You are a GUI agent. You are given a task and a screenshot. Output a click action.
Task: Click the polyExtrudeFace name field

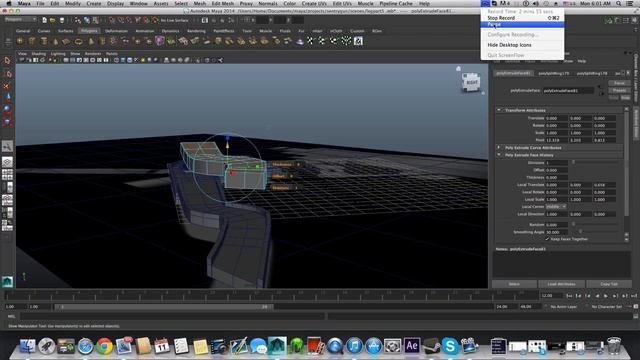(x=568, y=91)
